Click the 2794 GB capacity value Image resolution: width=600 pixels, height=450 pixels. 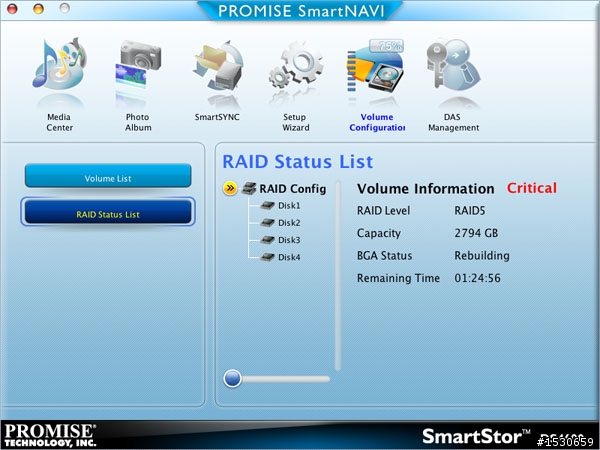tap(476, 233)
